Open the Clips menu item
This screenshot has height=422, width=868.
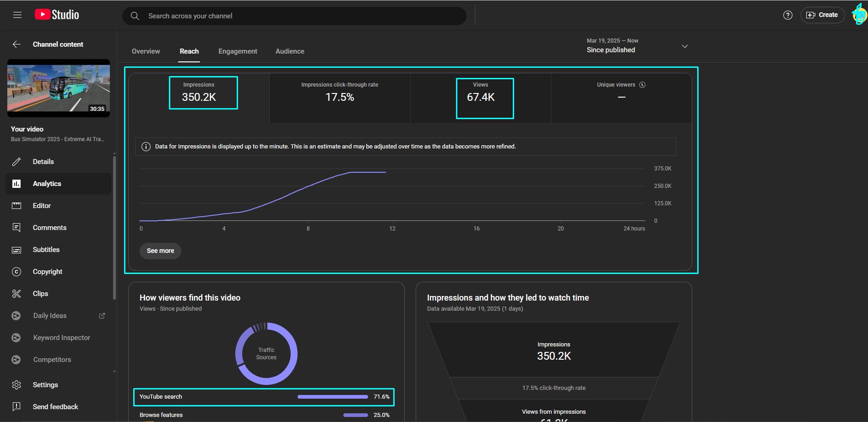[x=59, y=294]
